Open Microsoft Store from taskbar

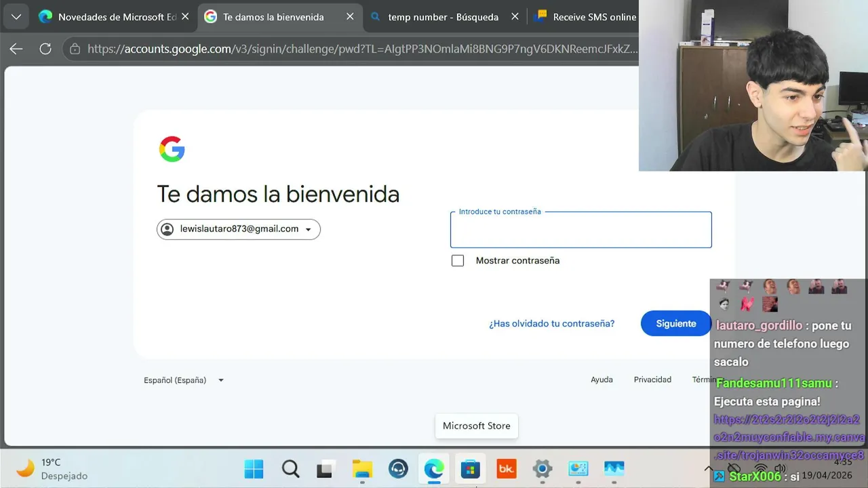coord(470,469)
